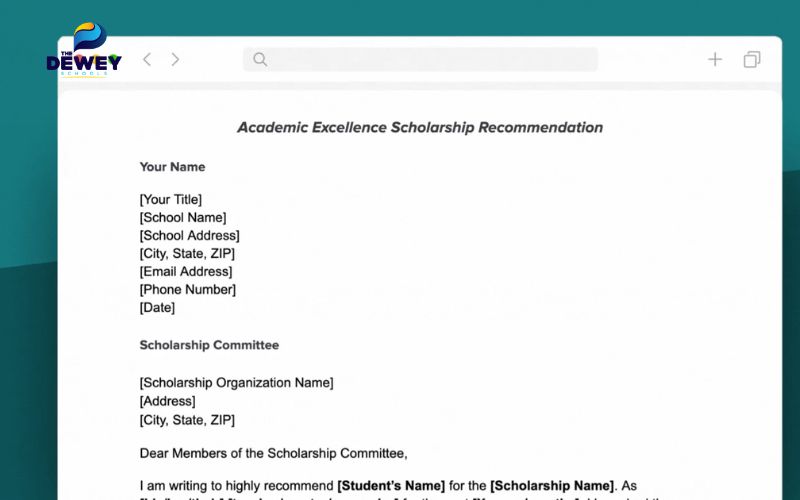Click the "Scholarship Committee" heading
The image size is (800, 500).
(209, 345)
